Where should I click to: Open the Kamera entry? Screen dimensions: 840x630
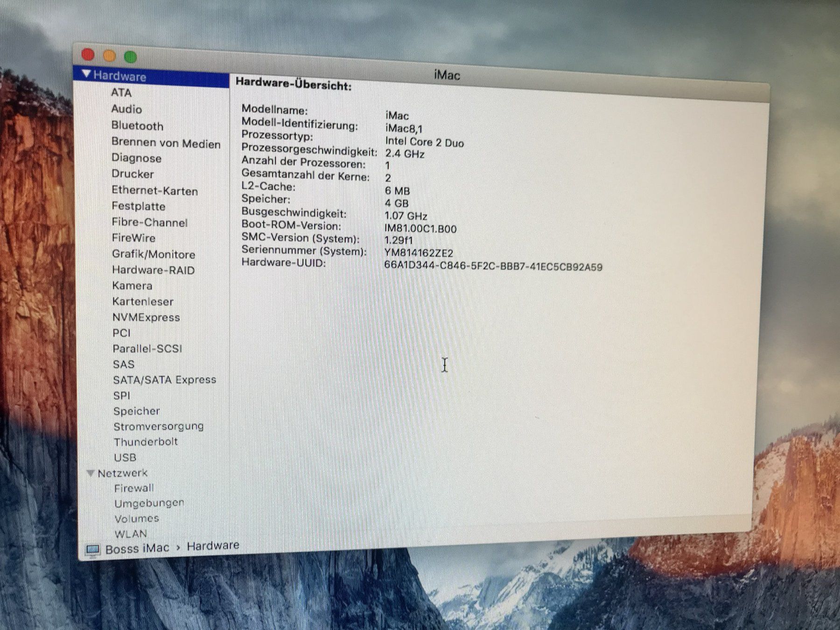pos(132,286)
